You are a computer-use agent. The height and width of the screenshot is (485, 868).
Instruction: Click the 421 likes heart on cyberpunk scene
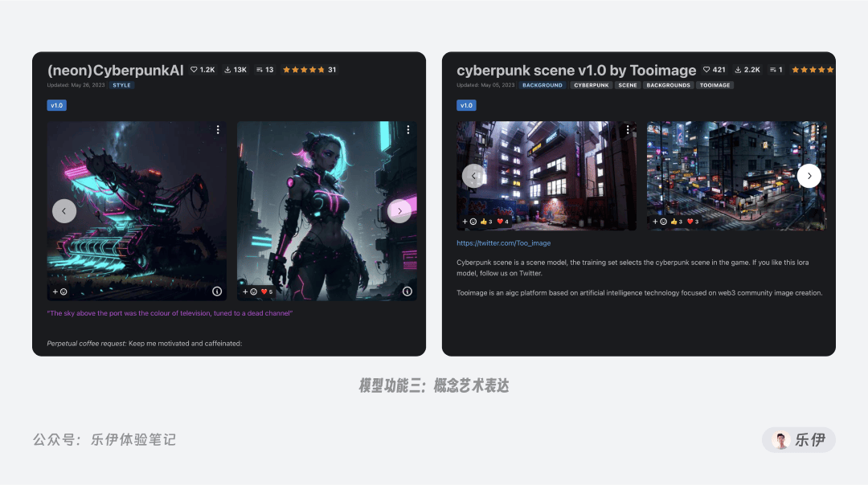[x=714, y=70]
